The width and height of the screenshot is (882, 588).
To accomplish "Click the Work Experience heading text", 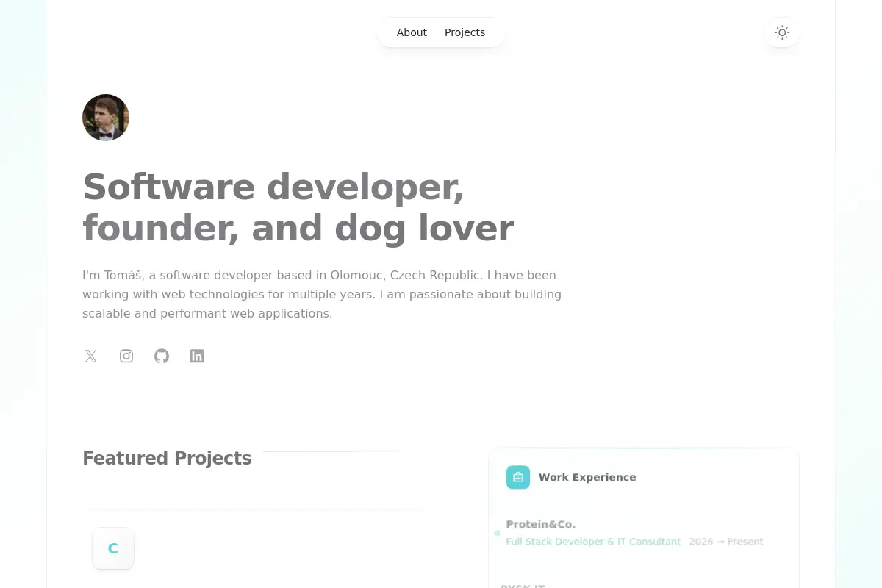I will tap(587, 477).
